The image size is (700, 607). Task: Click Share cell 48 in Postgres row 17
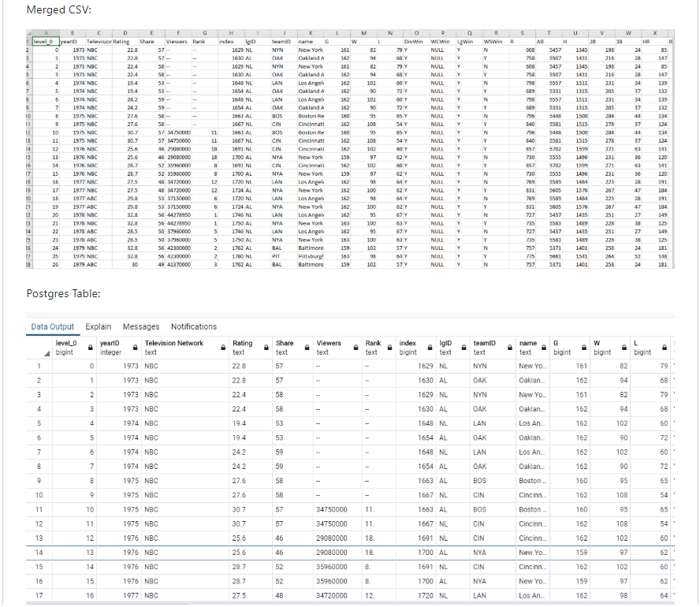pyautogui.click(x=292, y=595)
